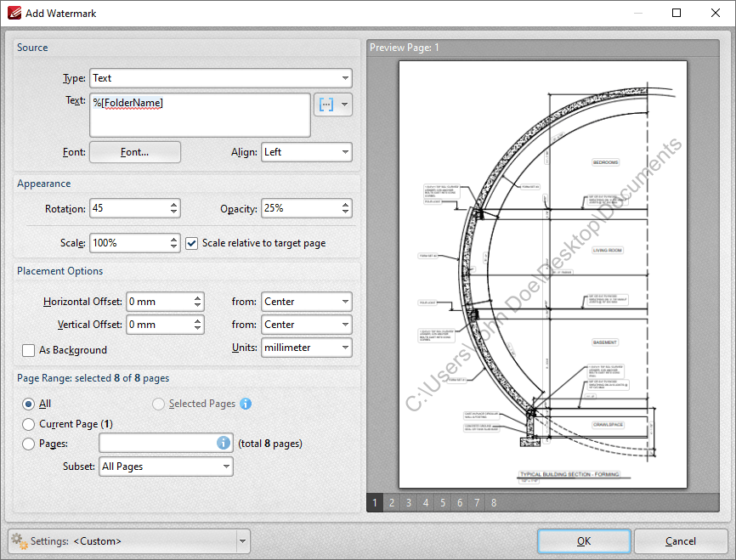Select the Selected Pages radio button
Screen dimensions: 736x560
[158, 404]
